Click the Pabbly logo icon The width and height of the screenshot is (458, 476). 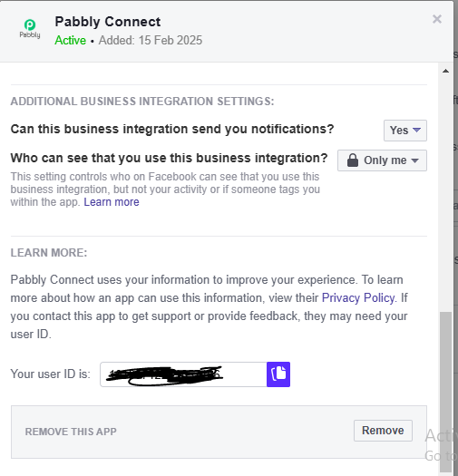pyautogui.click(x=30, y=29)
